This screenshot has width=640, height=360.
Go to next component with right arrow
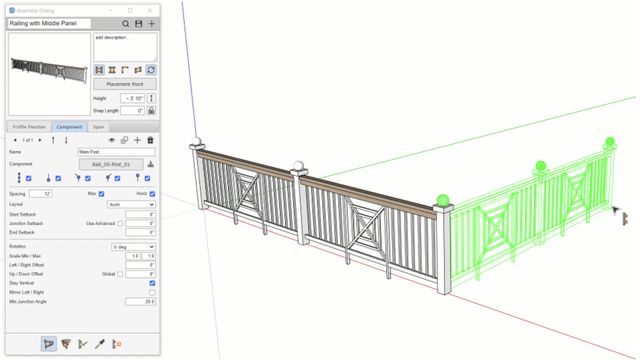point(40,140)
